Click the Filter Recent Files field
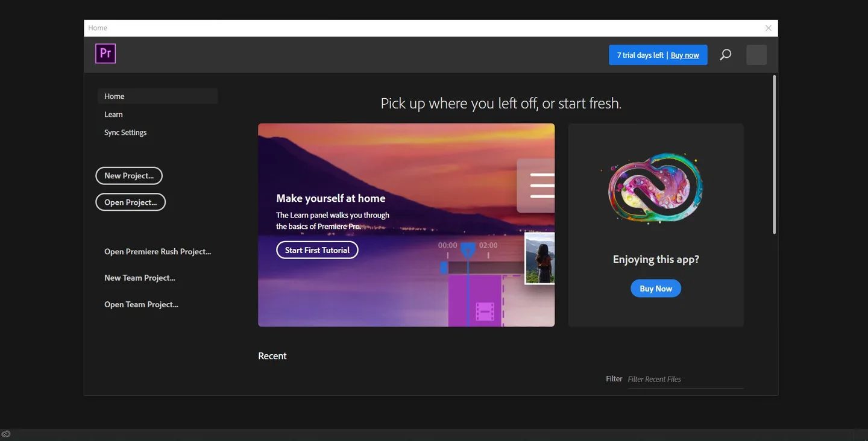This screenshot has height=441, width=868. click(x=685, y=379)
